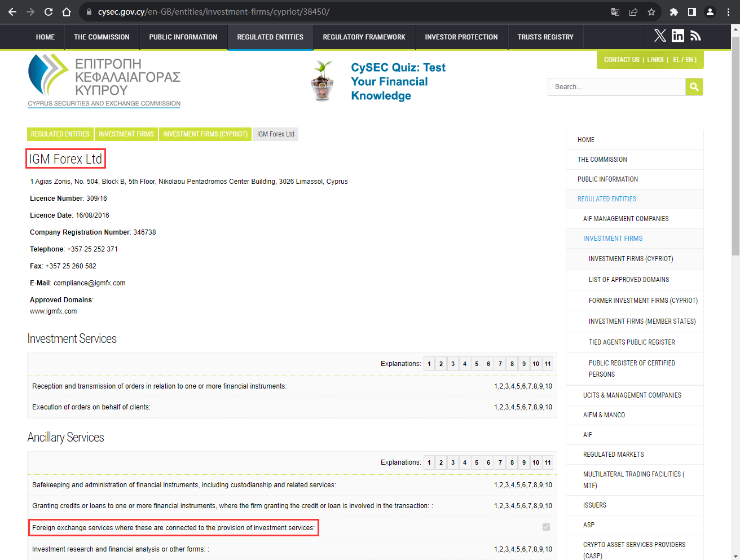
Task: Open the approved domain www.igmfx.com
Action: pyautogui.click(x=53, y=311)
